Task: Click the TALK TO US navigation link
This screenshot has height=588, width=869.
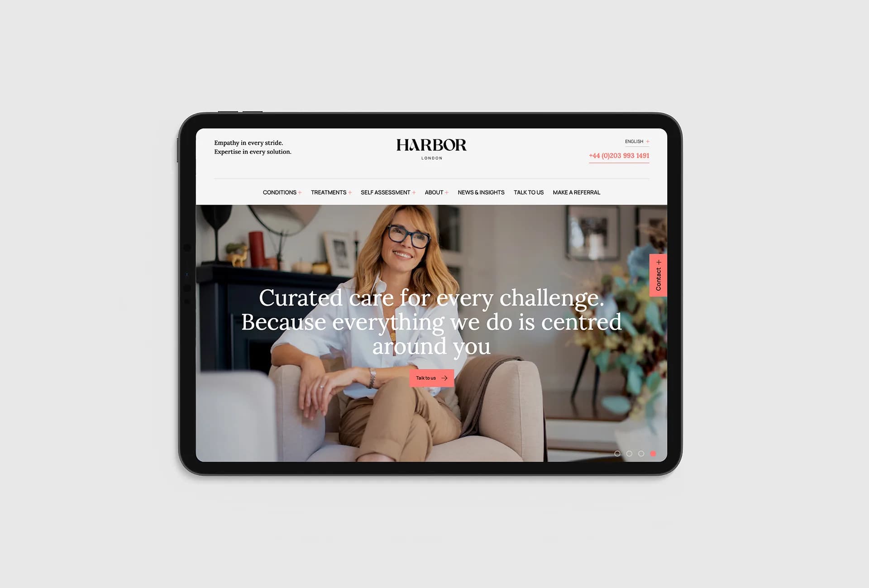Action: coord(529,191)
